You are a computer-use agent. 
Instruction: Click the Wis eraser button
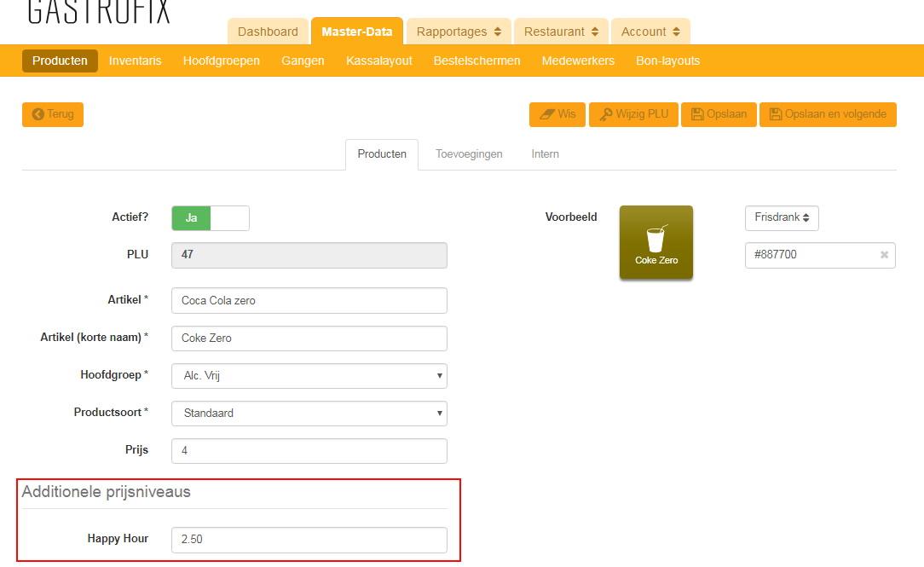pos(557,114)
